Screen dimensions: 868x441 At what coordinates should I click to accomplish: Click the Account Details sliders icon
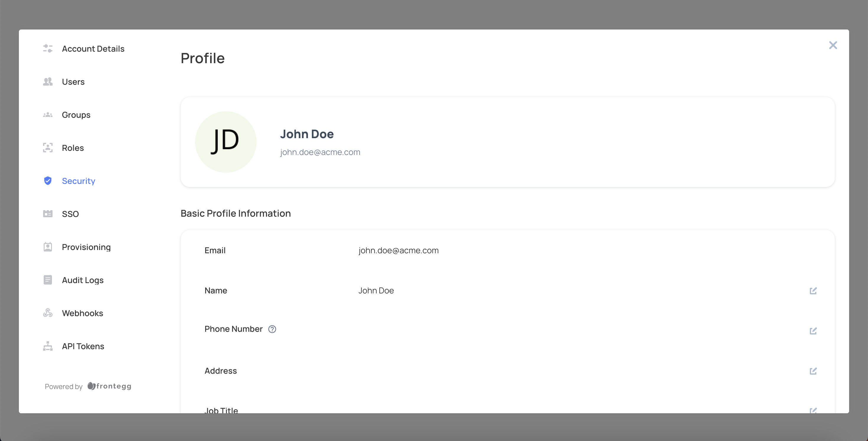point(48,49)
